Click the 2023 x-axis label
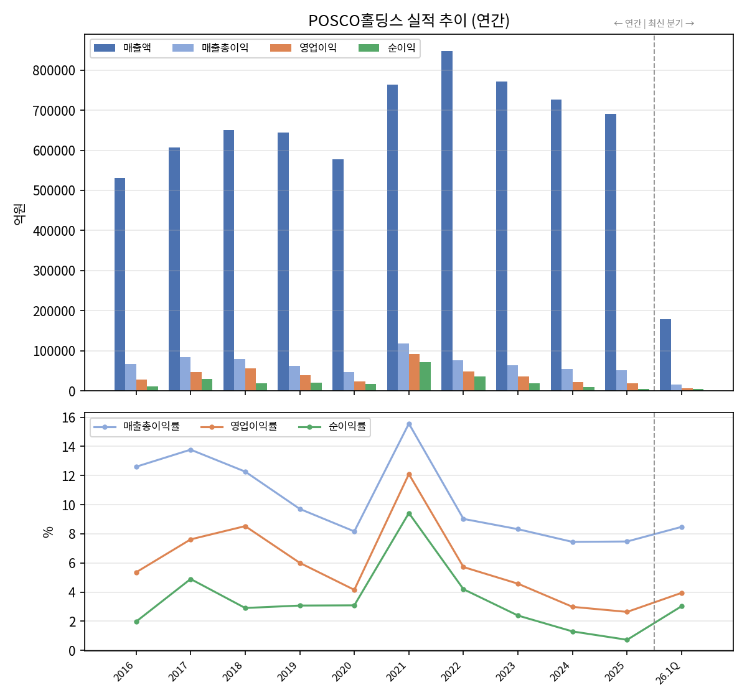The image size is (747, 700). 505,671
